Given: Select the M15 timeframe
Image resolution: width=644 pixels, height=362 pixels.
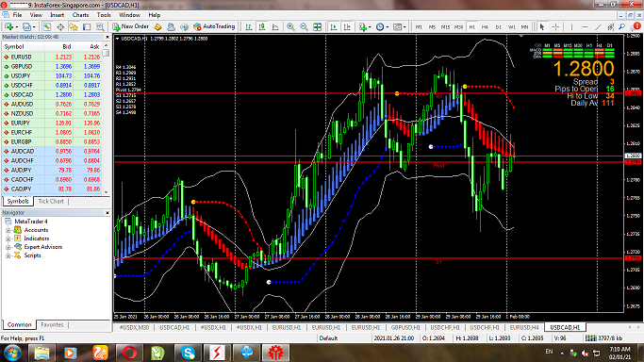Looking at the screenshot, I should click(445, 27).
